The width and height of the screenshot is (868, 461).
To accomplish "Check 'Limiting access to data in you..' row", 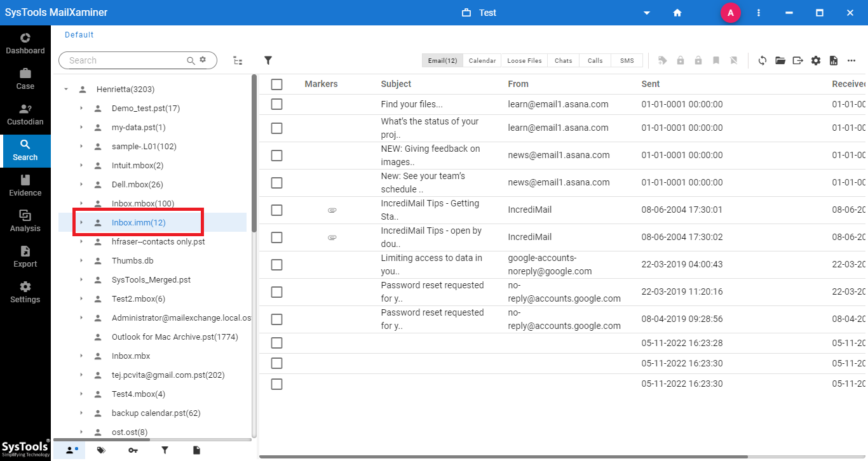I will [276, 264].
